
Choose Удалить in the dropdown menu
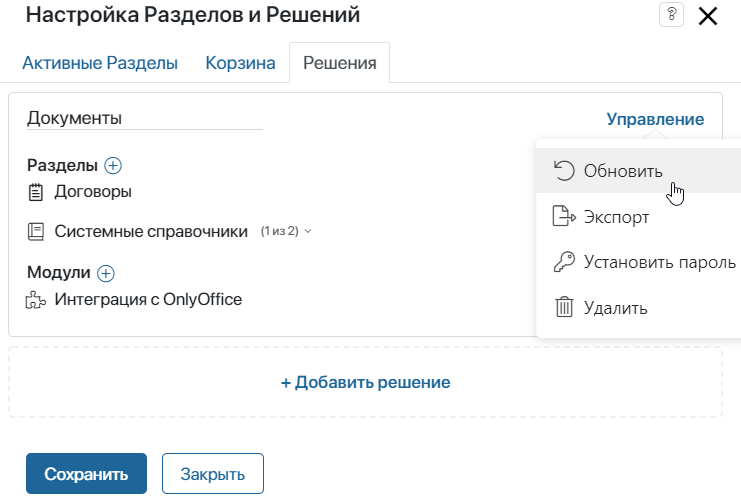point(638,308)
